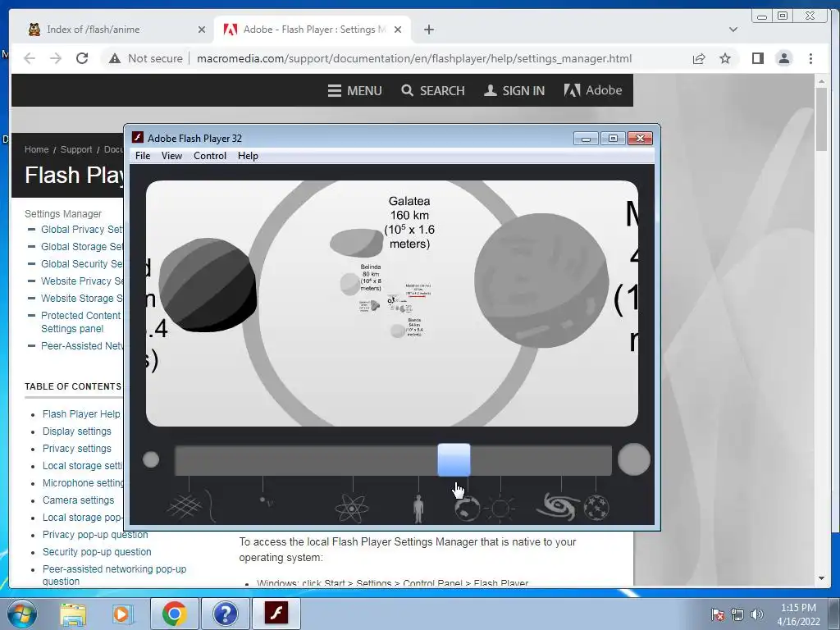
Task: Click the volume speaker tray icon
Action: (756, 614)
